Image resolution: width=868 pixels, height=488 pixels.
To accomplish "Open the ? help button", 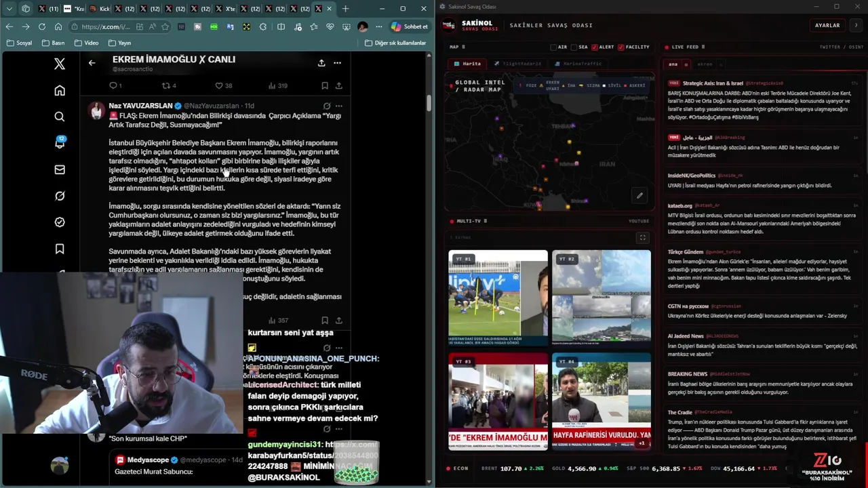I will tap(856, 25).
